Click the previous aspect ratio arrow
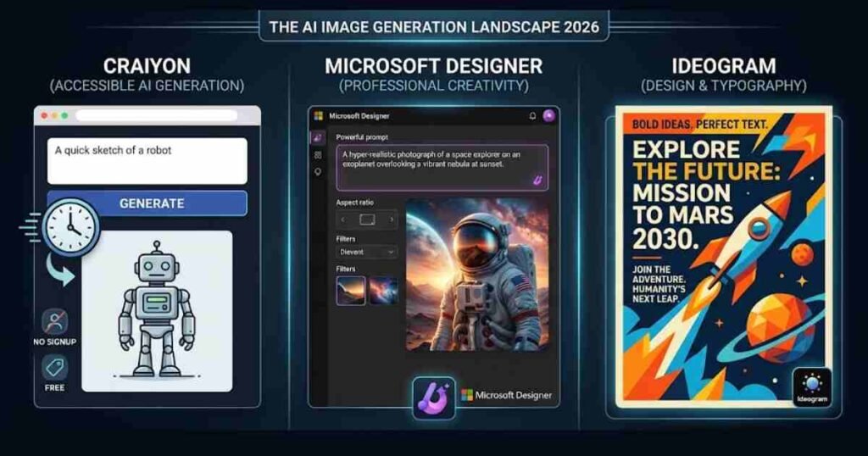This screenshot has height=456, width=868. pyautogui.click(x=343, y=220)
